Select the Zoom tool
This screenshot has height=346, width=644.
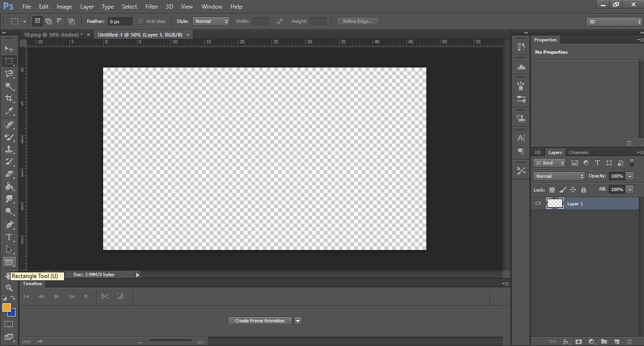tap(9, 288)
